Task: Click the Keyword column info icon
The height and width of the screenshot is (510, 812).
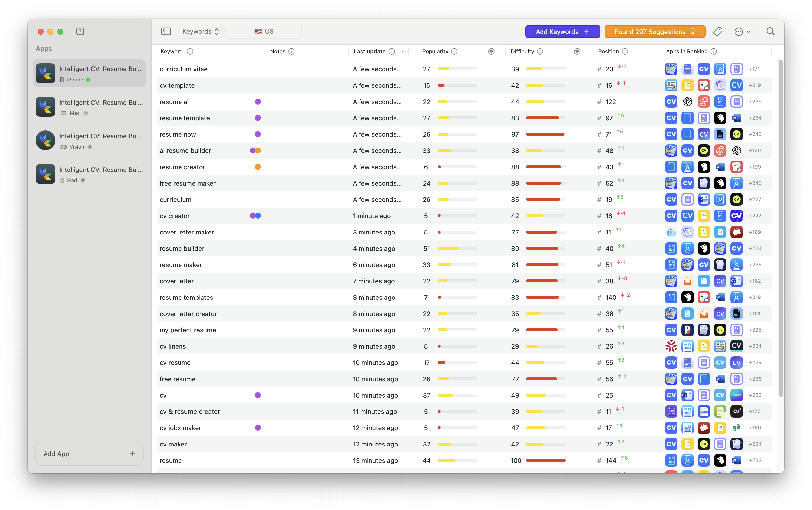Action: click(190, 52)
